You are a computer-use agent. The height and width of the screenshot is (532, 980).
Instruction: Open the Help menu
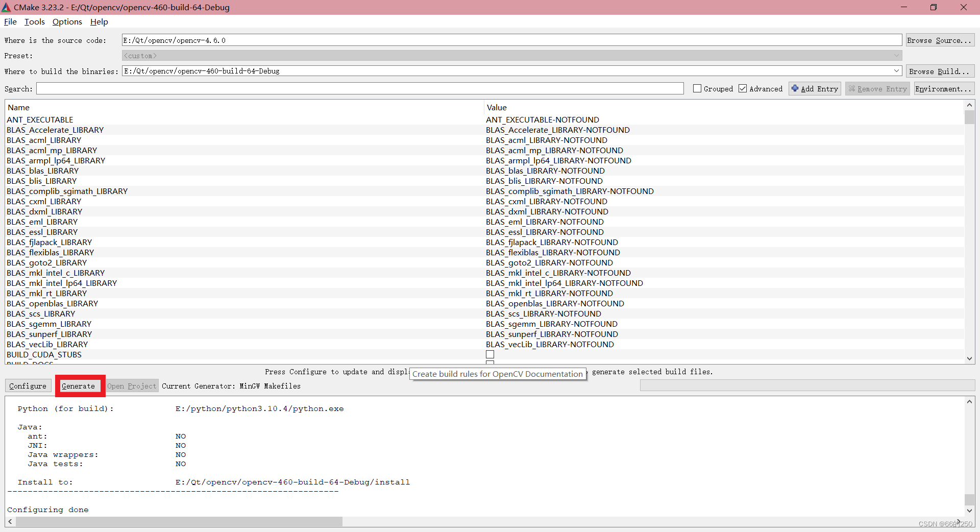pos(99,22)
